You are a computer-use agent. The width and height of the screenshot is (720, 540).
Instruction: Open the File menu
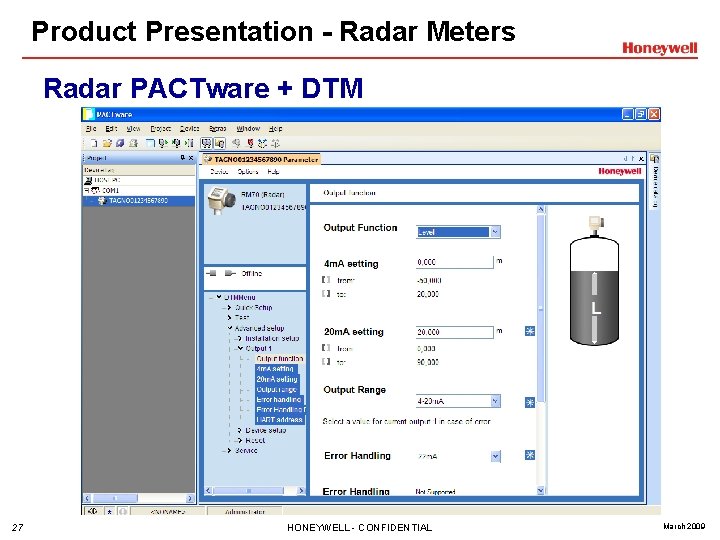[91, 129]
